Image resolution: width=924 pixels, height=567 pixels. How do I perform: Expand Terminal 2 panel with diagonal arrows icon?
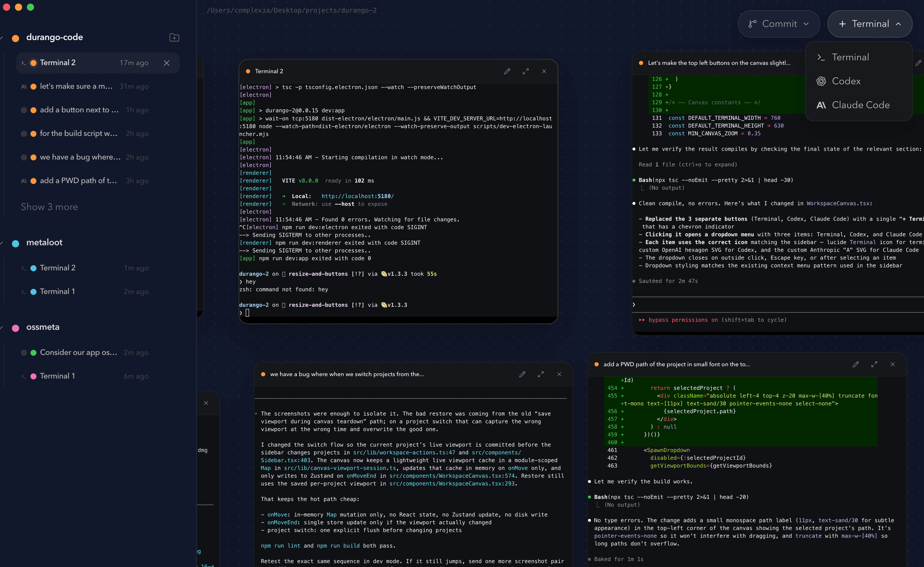(526, 71)
